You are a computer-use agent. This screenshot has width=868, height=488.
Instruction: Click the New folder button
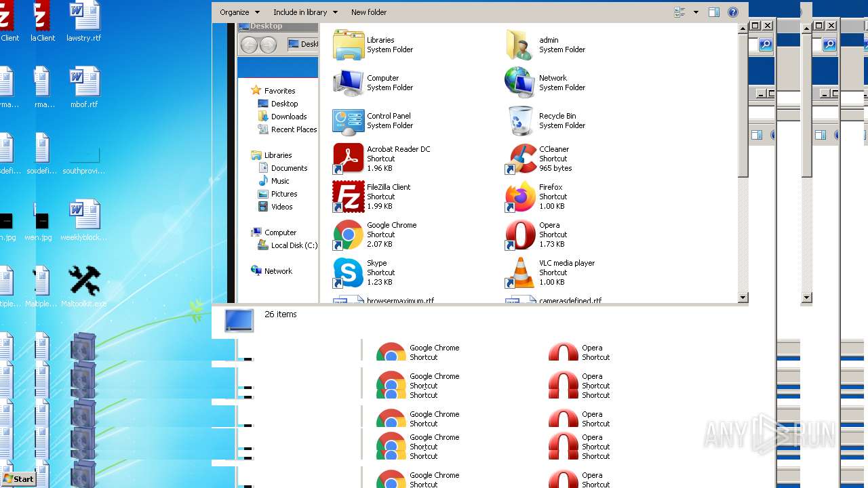(369, 12)
